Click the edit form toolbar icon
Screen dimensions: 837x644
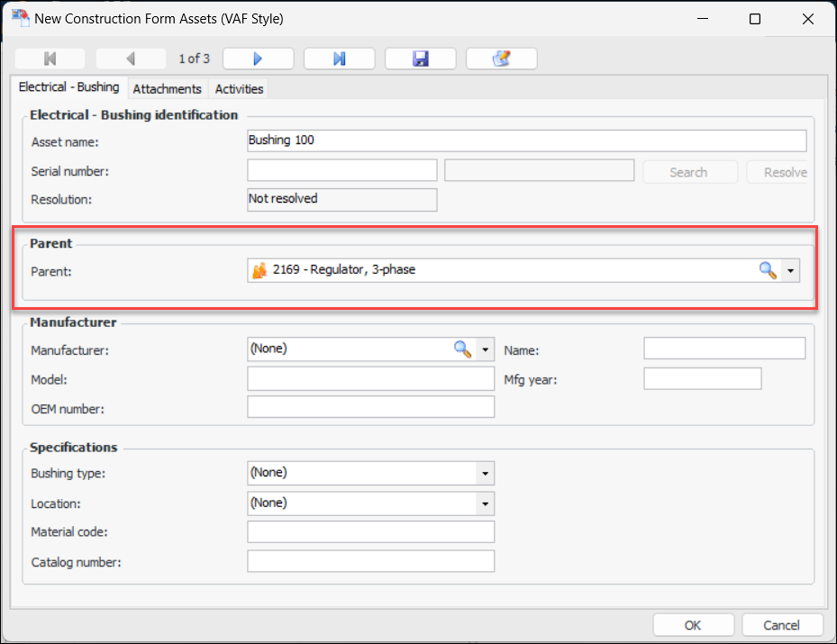501,59
